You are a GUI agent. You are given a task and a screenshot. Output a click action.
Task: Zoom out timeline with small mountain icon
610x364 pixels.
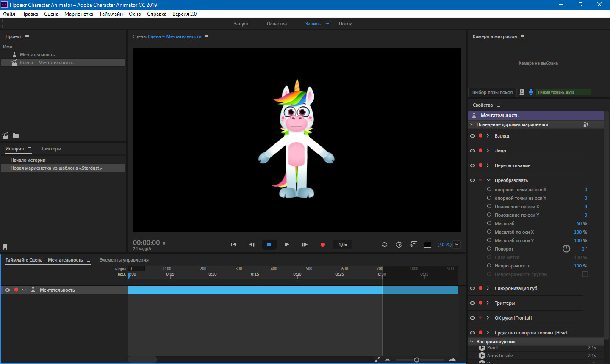[388, 360]
